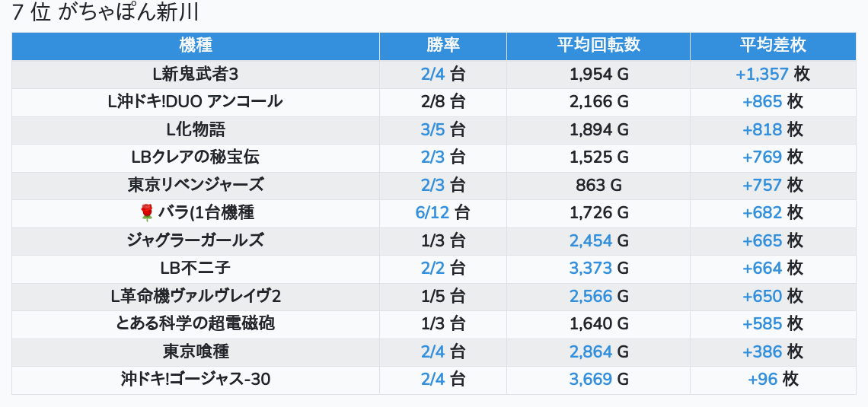
Task: Open the 2/4 win rate link for L新鬼武者3
Action: [x=432, y=74]
